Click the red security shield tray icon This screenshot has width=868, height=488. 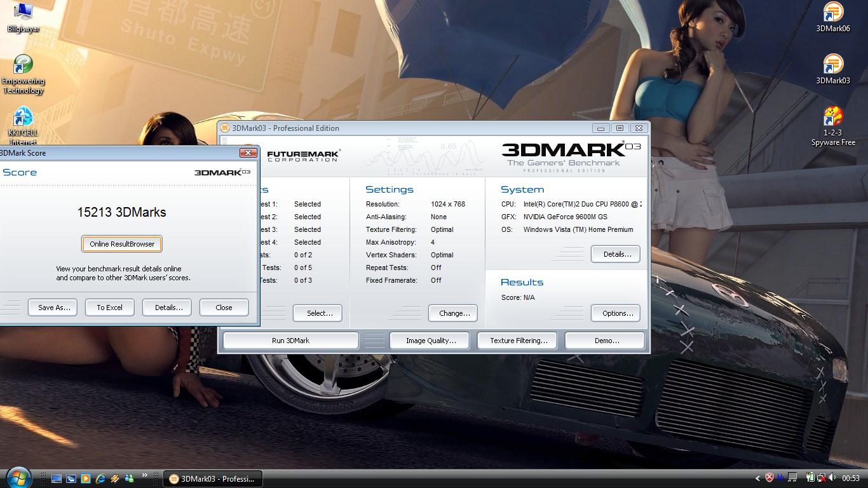(770, 477)
